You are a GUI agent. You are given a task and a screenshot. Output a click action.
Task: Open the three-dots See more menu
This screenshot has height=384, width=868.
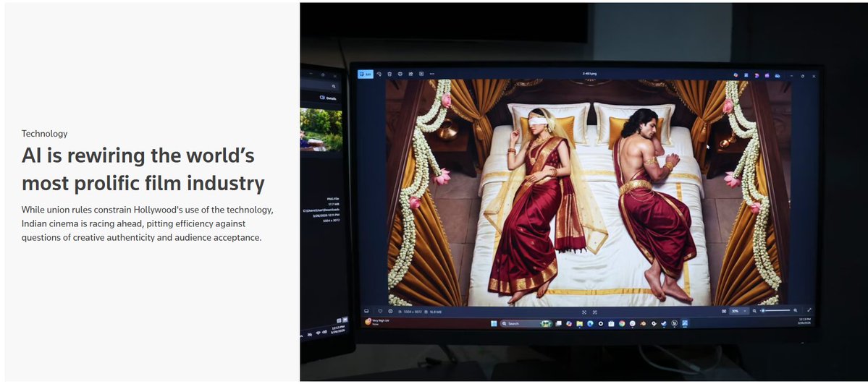[x=431, y=74]
